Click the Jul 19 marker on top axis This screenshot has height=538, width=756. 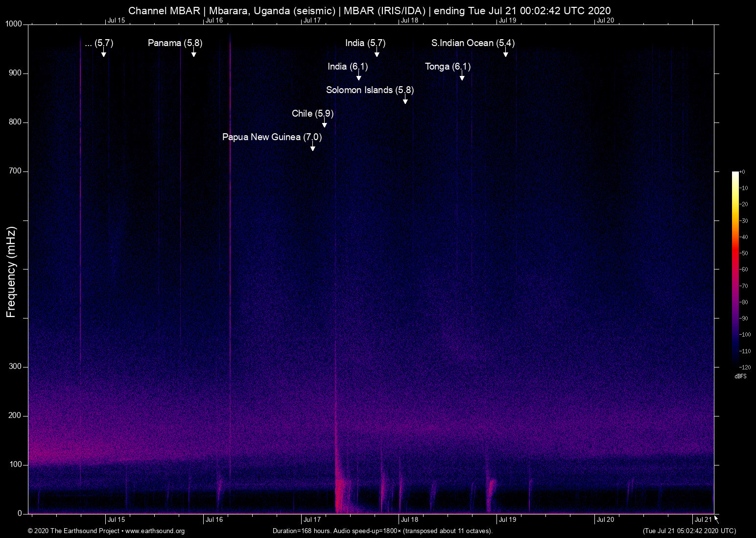[x=507, y=20]
